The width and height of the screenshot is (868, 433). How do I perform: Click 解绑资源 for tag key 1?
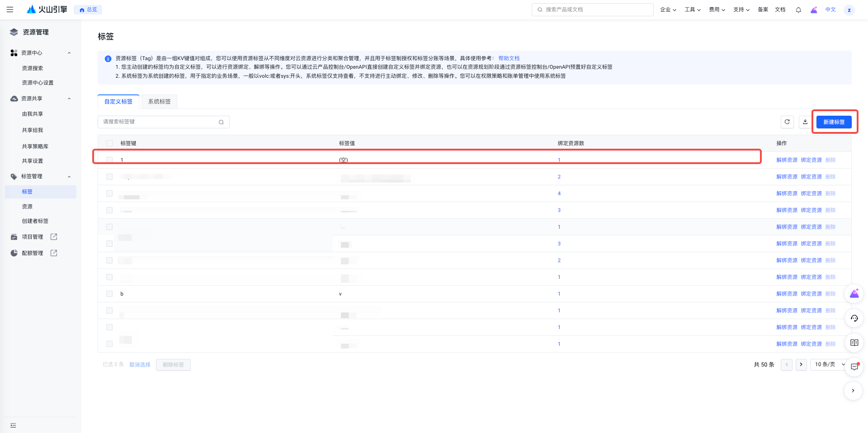(787, 160)
